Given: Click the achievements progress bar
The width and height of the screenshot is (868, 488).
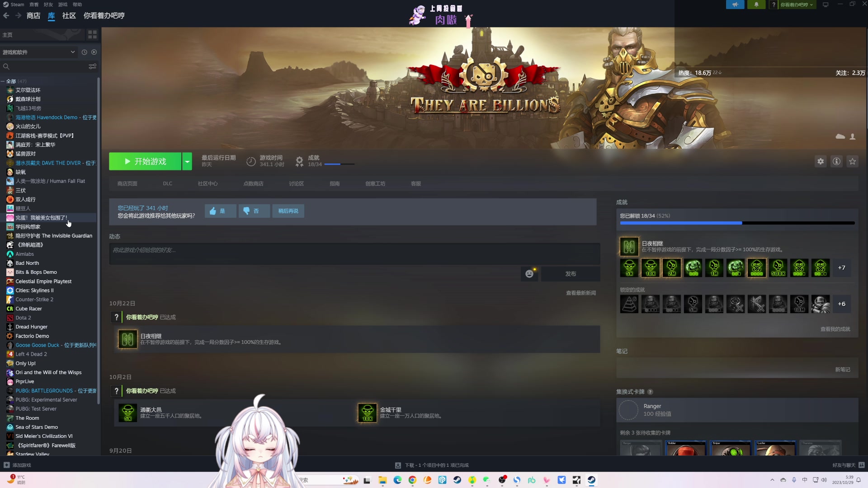Looking at the screenshot, I should tap(737, 223).
